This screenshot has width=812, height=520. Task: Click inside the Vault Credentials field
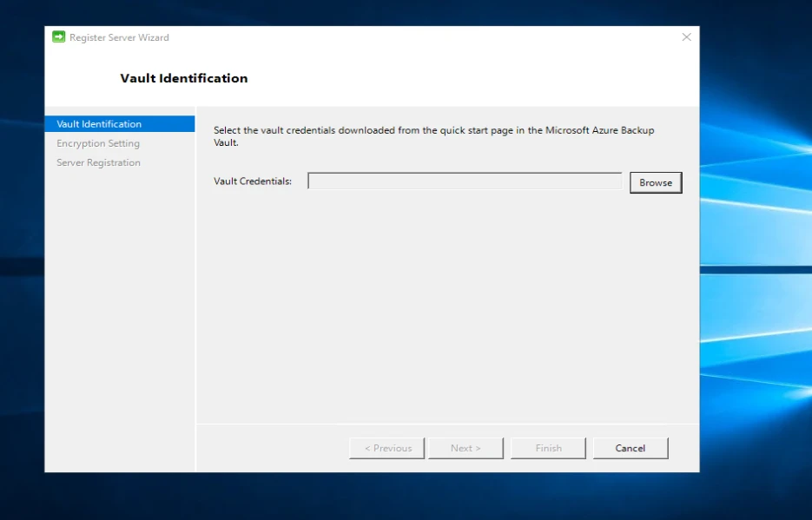(x=465, y=181)
